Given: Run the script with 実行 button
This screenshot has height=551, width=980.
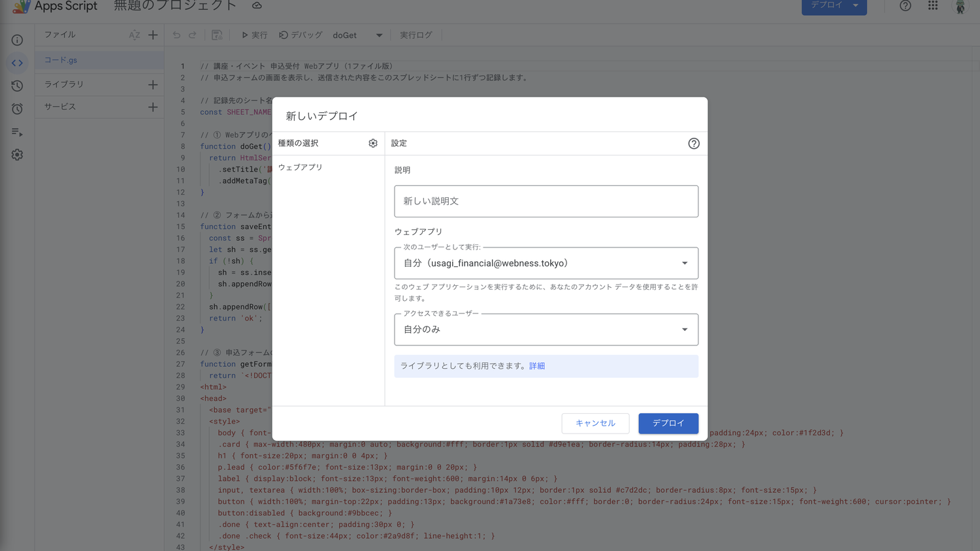Looking at the screenshot, I should coord(254,35).
